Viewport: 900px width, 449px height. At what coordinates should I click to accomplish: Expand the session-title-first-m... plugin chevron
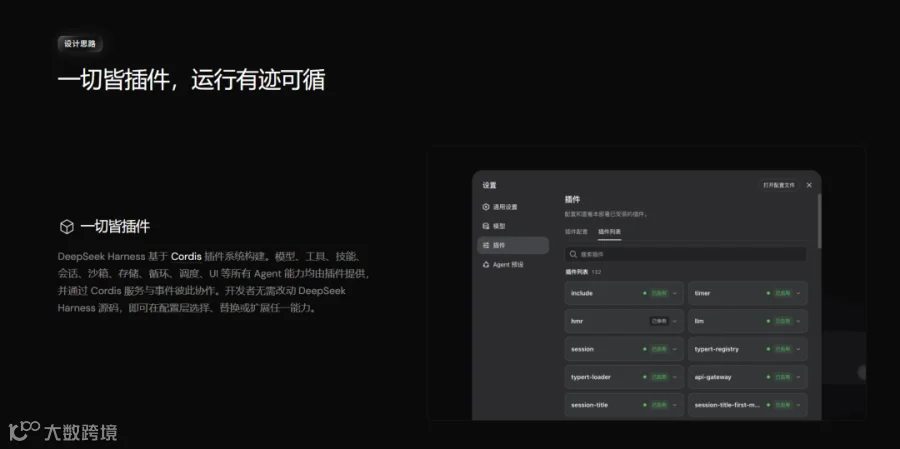pyautogui.click(x=798, y=405)
